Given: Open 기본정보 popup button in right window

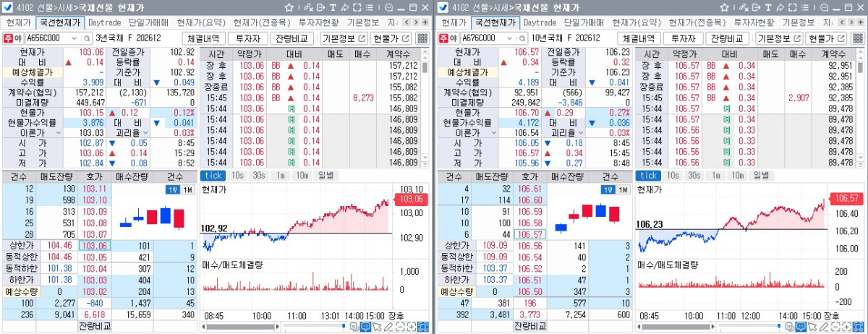Looking at the screenshot, I should pyautogui.click(x=778, y=38).
